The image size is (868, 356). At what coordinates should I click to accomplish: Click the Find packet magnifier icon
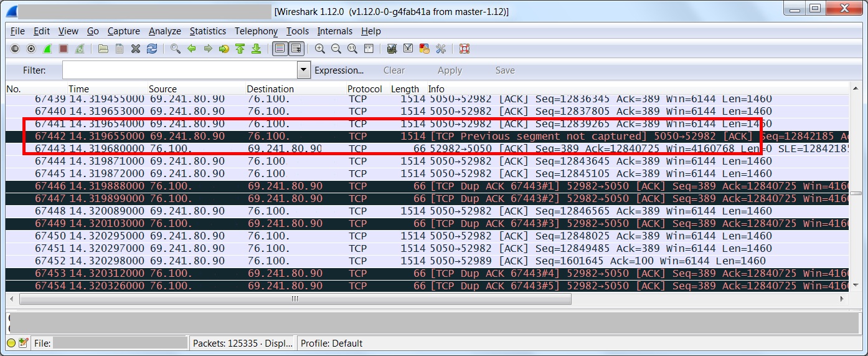(176, 49)
